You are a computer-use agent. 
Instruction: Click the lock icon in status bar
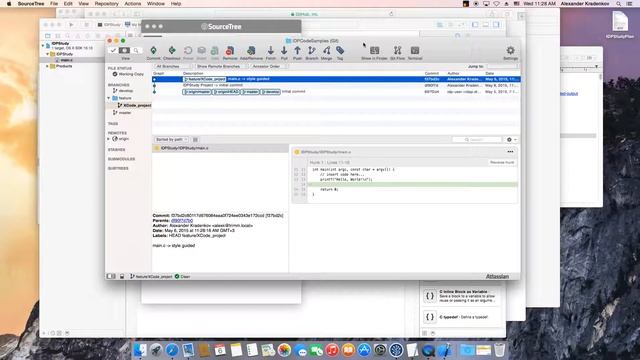pyautogui.click(x=122, y=276)
